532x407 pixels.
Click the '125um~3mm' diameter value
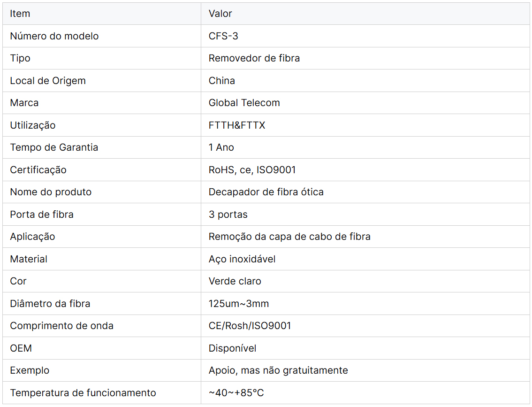point(239,304)
